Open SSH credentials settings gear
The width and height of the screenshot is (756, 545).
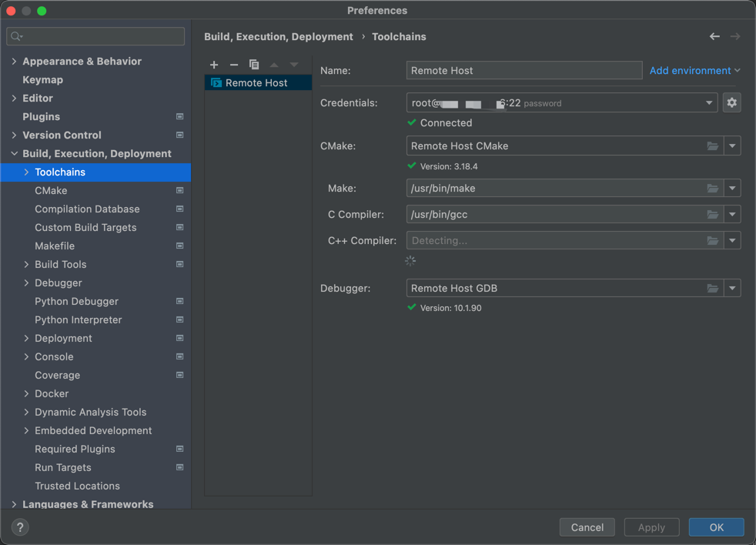point(731,103)
